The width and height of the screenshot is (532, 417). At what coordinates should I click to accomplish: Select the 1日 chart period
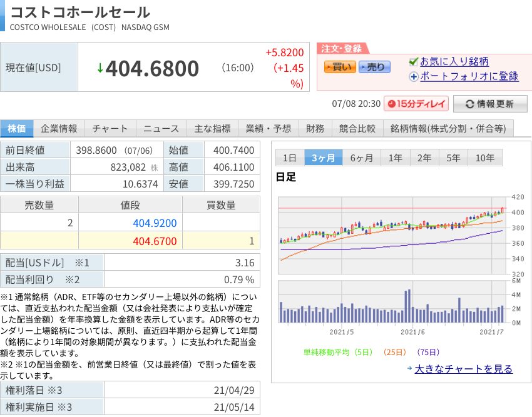click(290, 158)
